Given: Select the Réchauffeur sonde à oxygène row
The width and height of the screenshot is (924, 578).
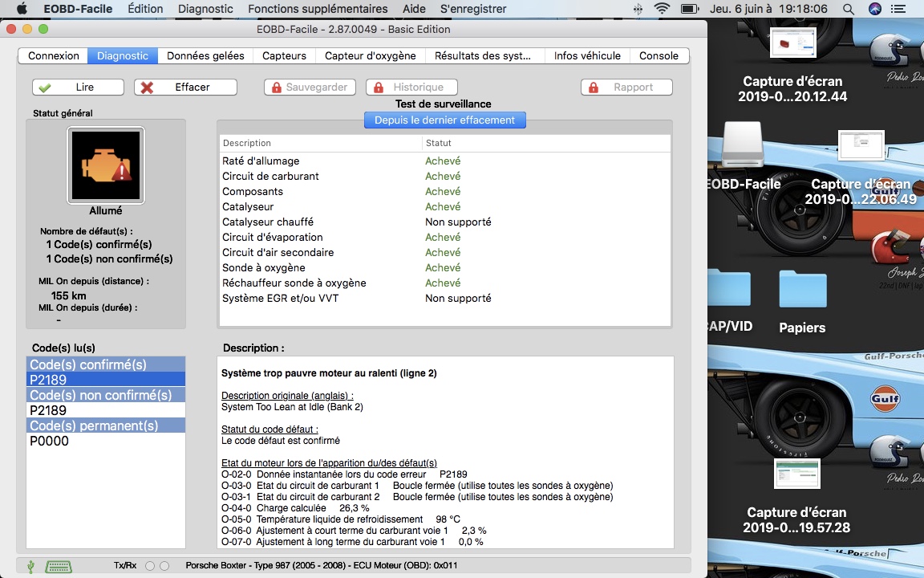Looking at the screenshot, I should [445, 283].
